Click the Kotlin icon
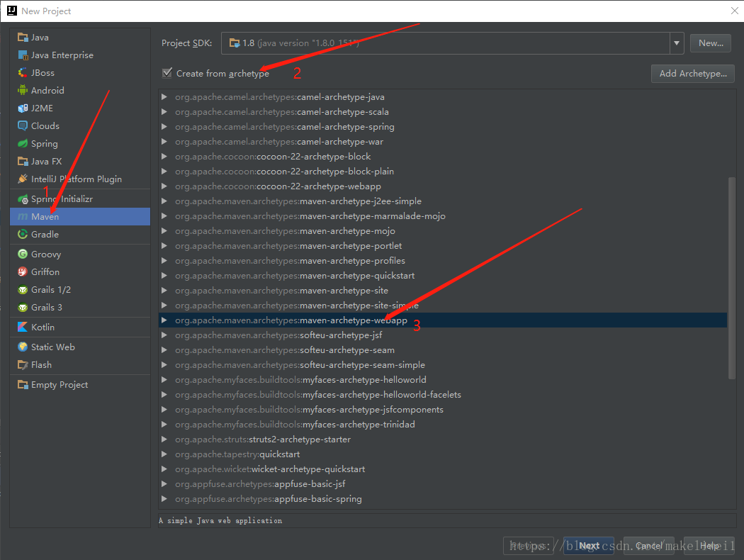The width and height of the screenshot is (744, 560). [22, 327]
